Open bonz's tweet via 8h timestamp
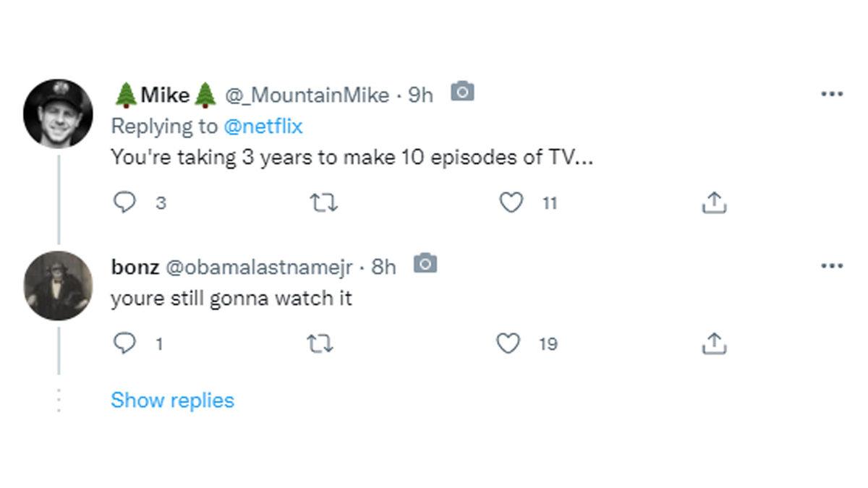The height and width of the screenshot is (488, 868). click(x=383, y=267)
